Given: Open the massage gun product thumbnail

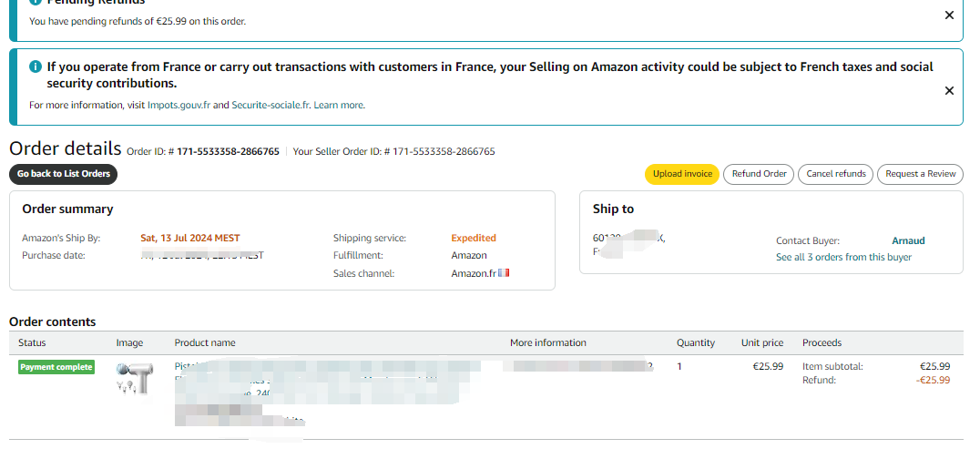Looking at the screenshot, I should coord(132,378).
